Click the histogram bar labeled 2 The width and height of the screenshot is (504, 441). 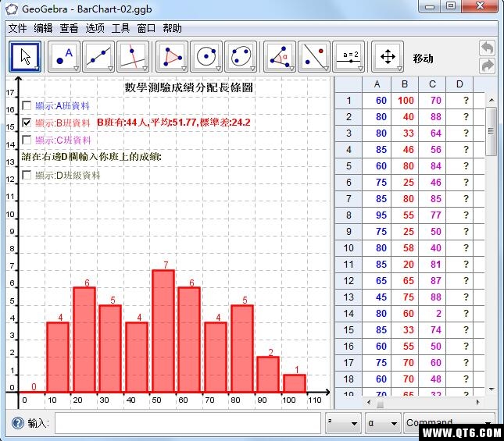coord(268,374)
